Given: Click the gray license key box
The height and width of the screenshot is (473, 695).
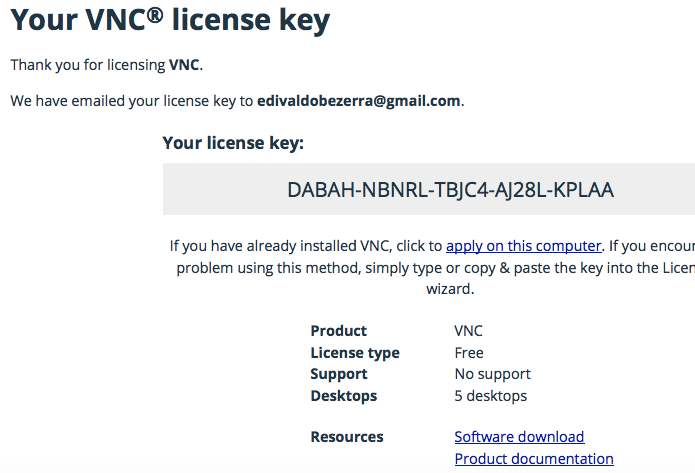Looking at the screenshot, I should click(x=429, y=189).
